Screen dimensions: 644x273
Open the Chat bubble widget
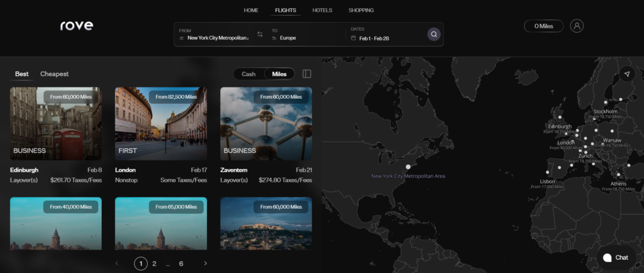(x=616, y=257)
